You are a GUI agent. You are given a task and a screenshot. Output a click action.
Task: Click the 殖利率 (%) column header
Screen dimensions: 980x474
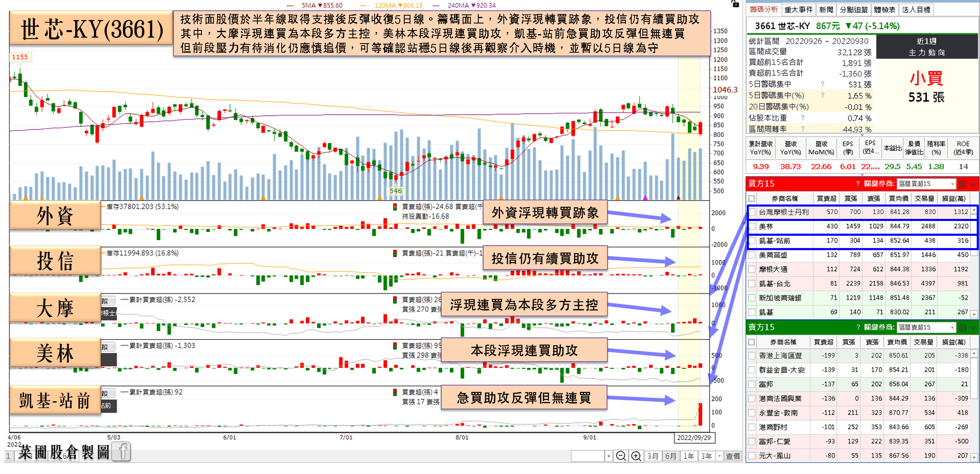pyautogui.click(x=936, y=148)
